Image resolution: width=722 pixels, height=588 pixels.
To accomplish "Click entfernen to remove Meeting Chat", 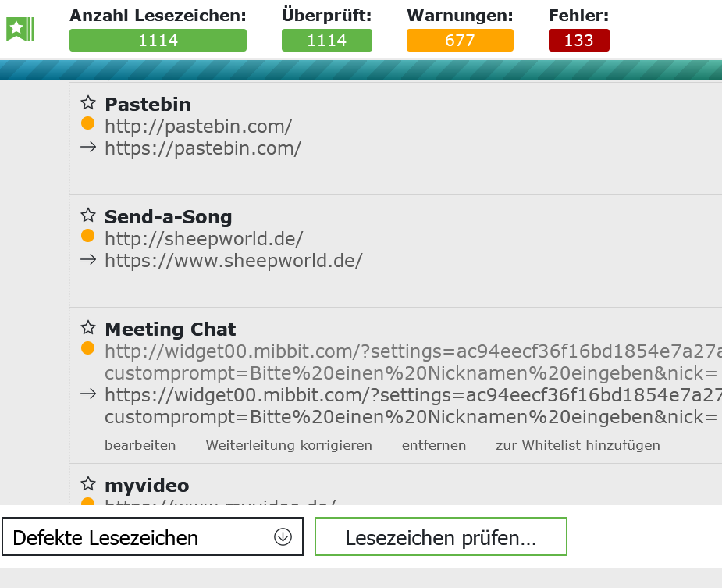I will tap(434, 445).
